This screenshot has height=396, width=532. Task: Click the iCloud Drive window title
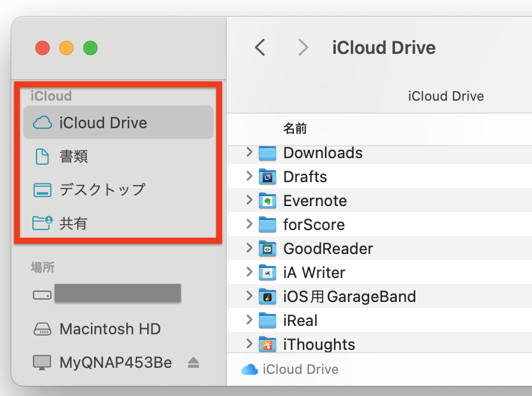(x=384, y=47)
